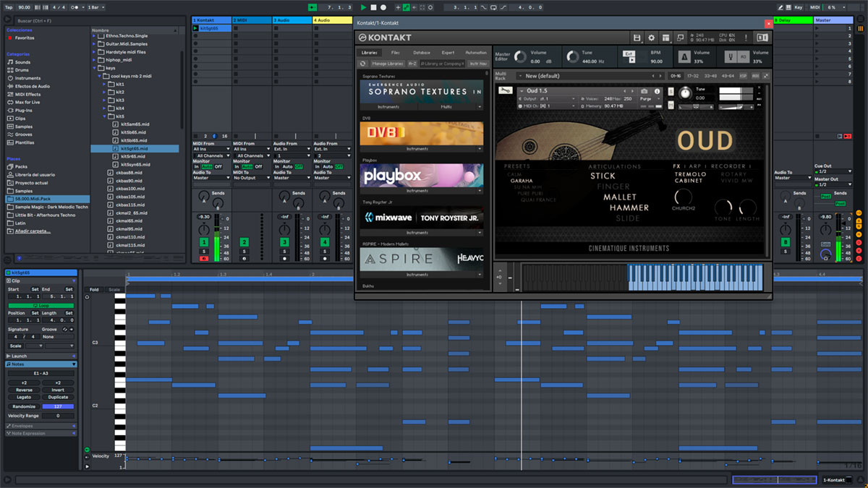Switch to Kontakt Database tab
Screen dimensions: 868x488
tap(422, 53)
